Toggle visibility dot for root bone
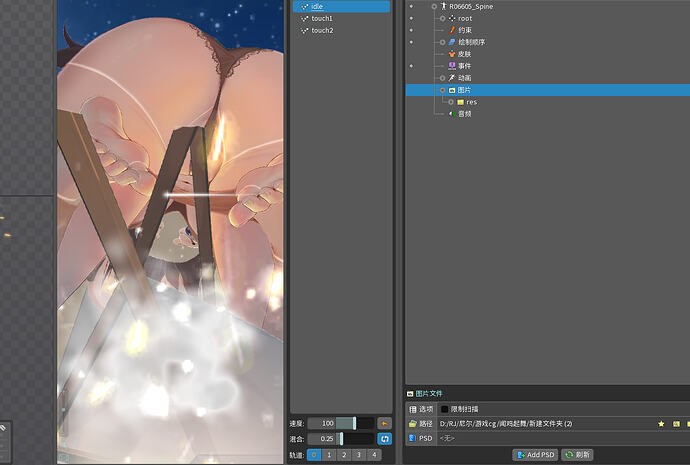The height and width of the screenshot is (465, 690). click(x=411, y=18)
